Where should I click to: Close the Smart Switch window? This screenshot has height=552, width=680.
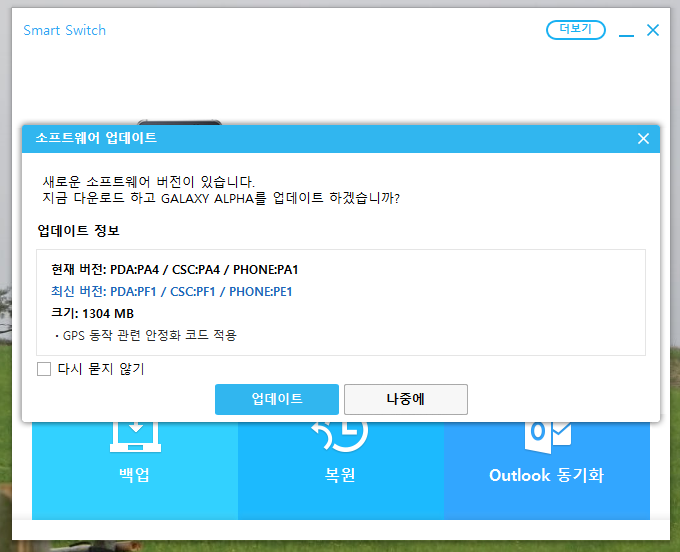[653, 30]
